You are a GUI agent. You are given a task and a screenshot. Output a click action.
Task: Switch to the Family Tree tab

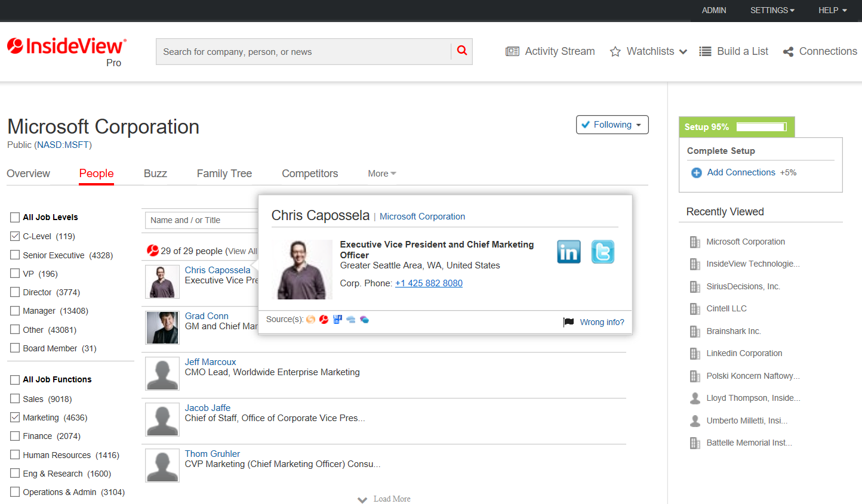pyautogui.click(x=224, y=173)
